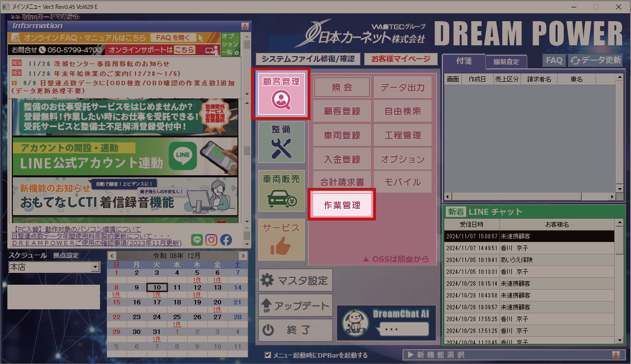
Task: Toggle メニュー起動時にDPBarを起動する checkbox
Action: (268, 355)
